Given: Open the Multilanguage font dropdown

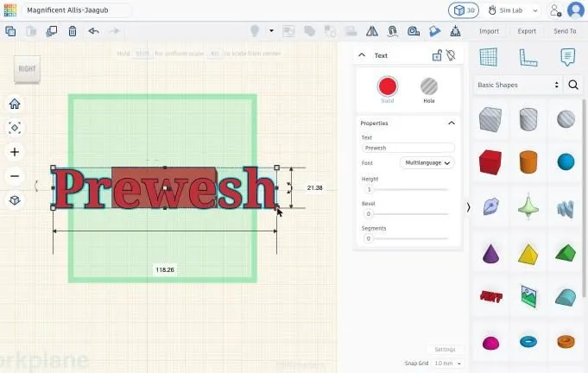Looking at the screenshot, I should click(427, 162).
